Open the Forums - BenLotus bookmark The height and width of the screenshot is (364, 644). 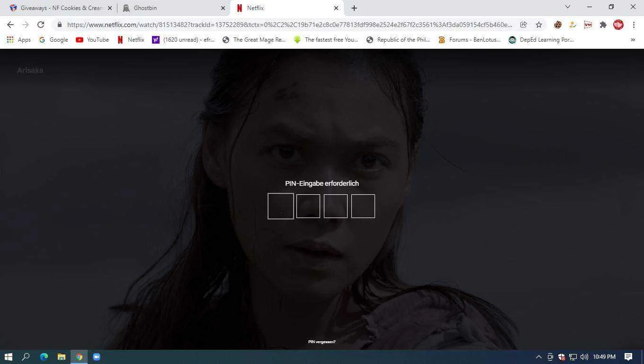(469, 40)
